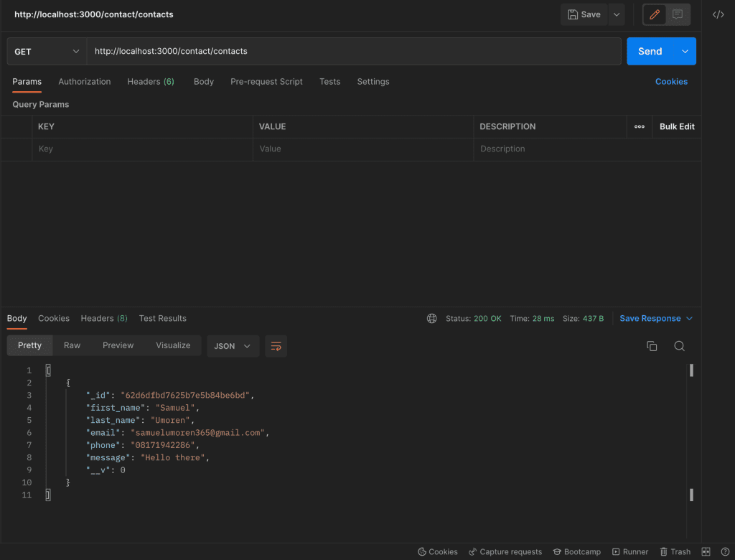Open Trash in the bottom status bar

[675, 552]
